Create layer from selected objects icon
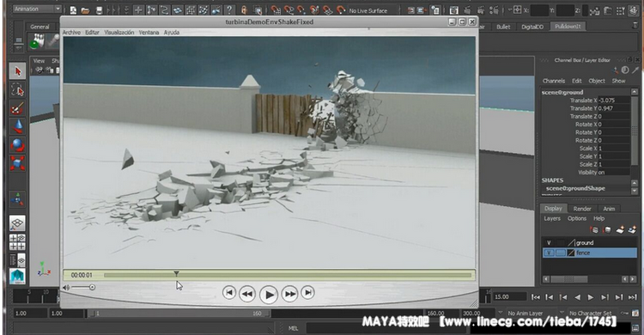This screenshot has width=644, height=335. 632,229
